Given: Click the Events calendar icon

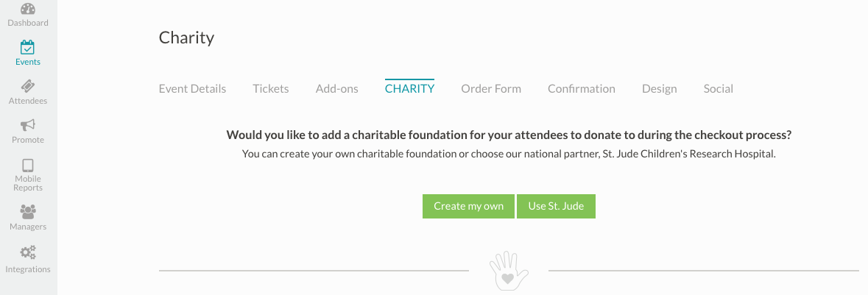Looking at the screenshot, I should click(28, 48).
